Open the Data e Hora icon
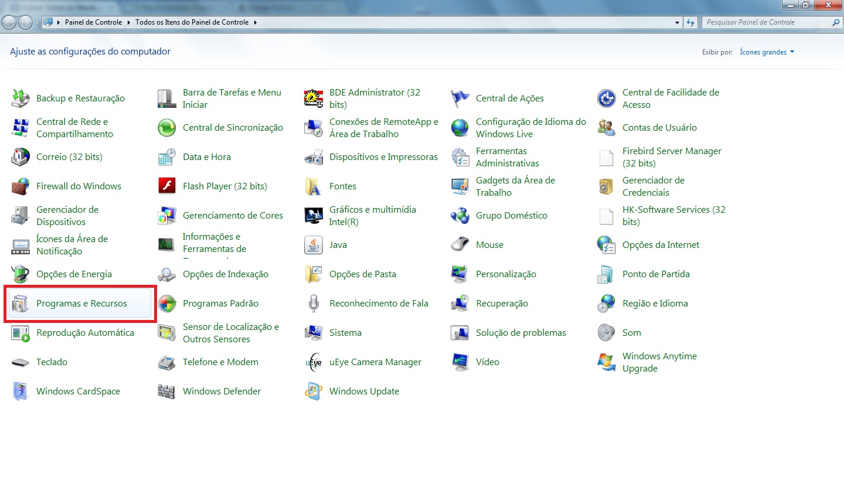 (167, 157)
